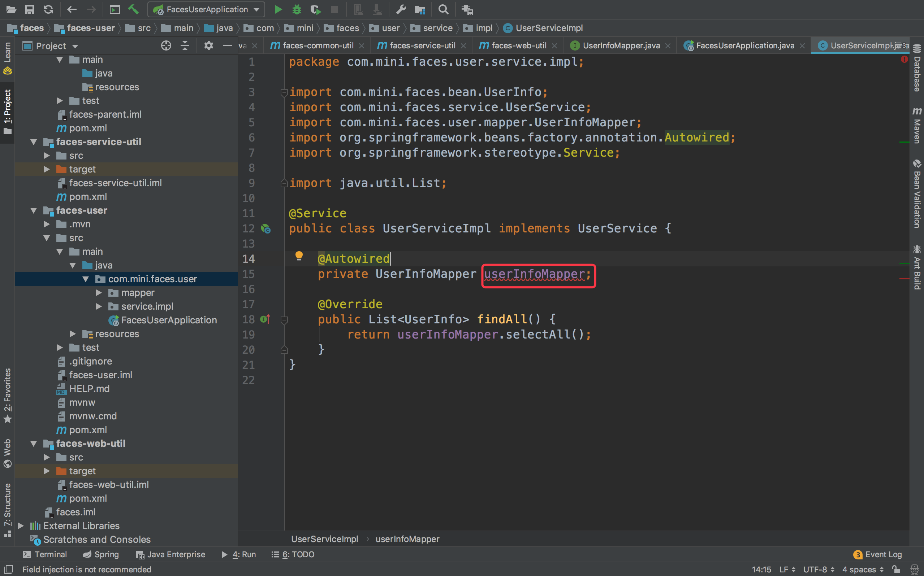924x576 pixels.
Task: Run FacesUserApplication with the green play icon
Action: (278, 9)
